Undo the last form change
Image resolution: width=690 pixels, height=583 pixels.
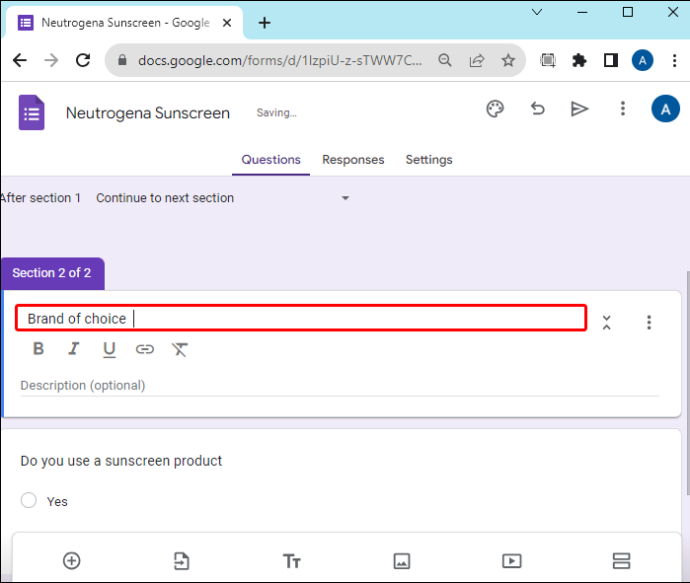pos(537,109)
